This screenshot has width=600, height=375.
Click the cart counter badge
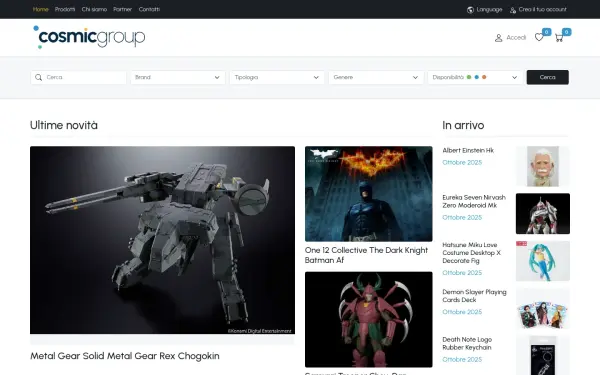[x=567, y=32]
